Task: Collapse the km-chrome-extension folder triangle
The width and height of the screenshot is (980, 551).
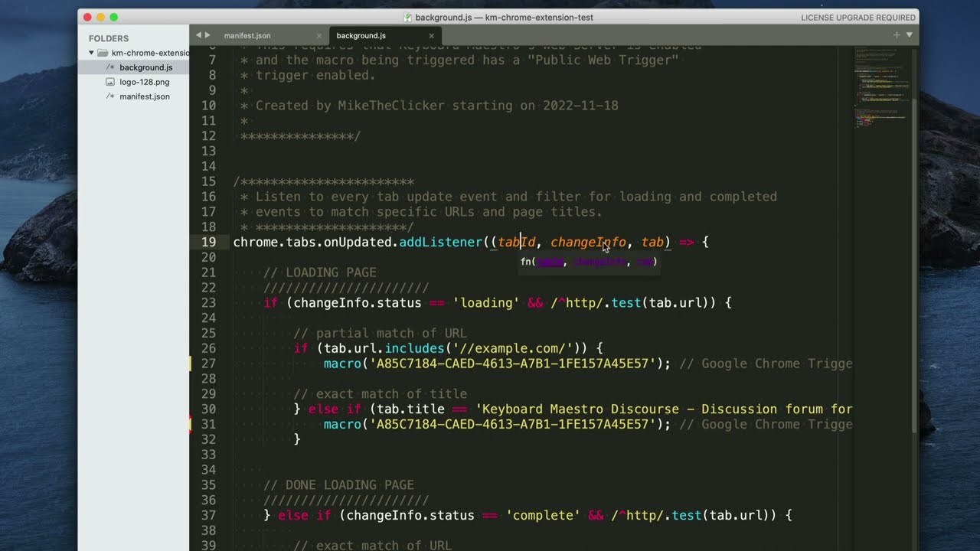Action: tap(92, 53)
